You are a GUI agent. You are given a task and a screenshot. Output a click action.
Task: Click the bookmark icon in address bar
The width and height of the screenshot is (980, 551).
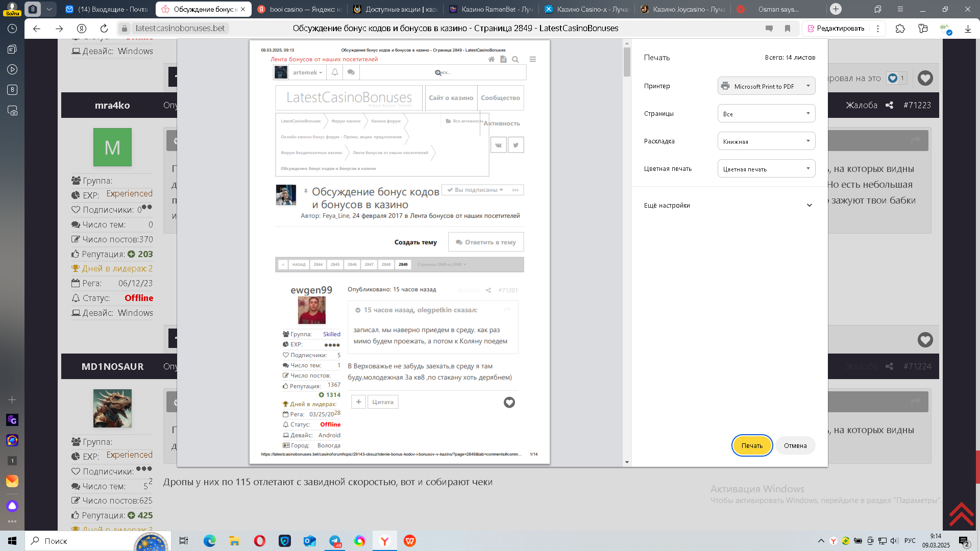[x=788, y=29]
